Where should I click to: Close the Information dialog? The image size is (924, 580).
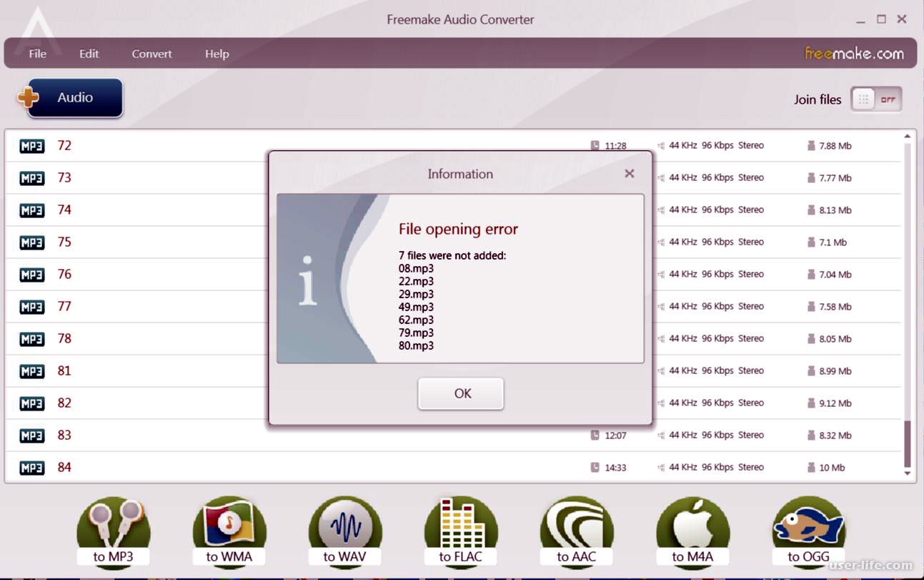pyautogui.click(x=630, y=173)
